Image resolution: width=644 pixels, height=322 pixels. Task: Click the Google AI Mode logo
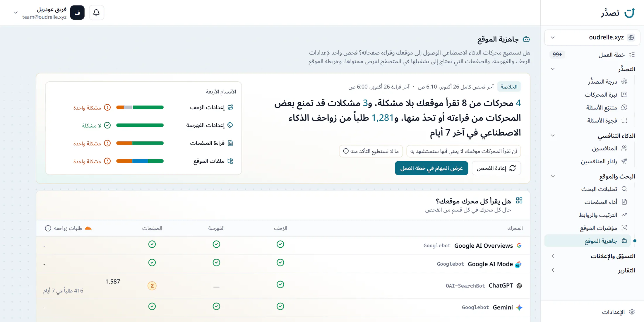pos(518,264)
